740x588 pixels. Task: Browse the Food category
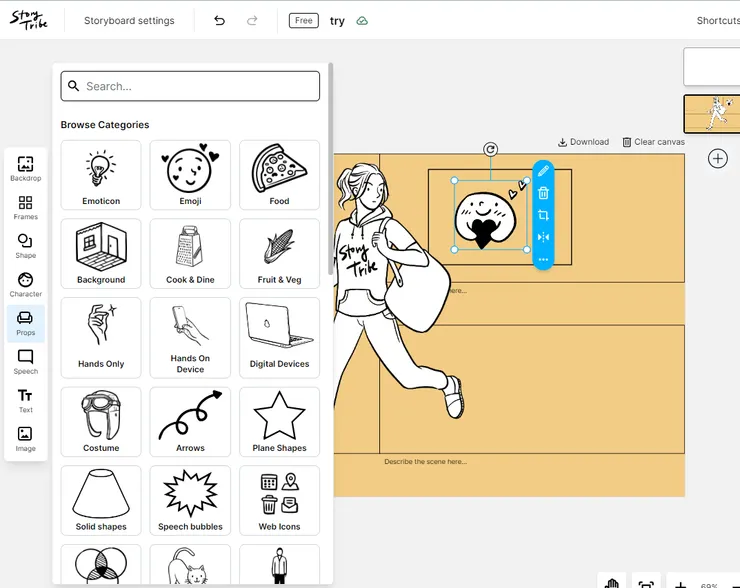279,175
